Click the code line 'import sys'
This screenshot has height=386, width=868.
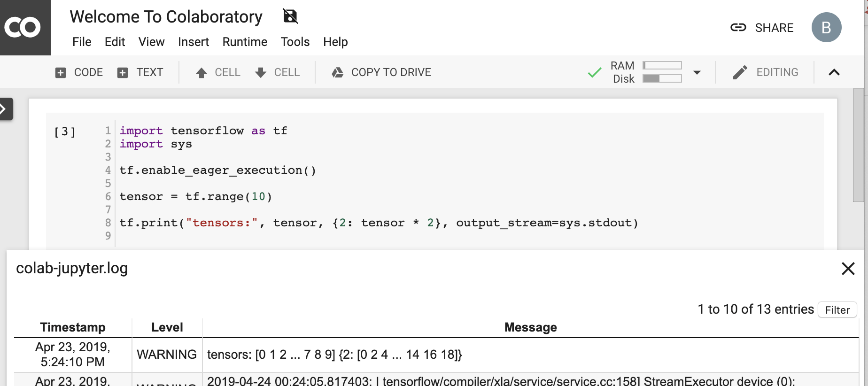click(155, 144)
